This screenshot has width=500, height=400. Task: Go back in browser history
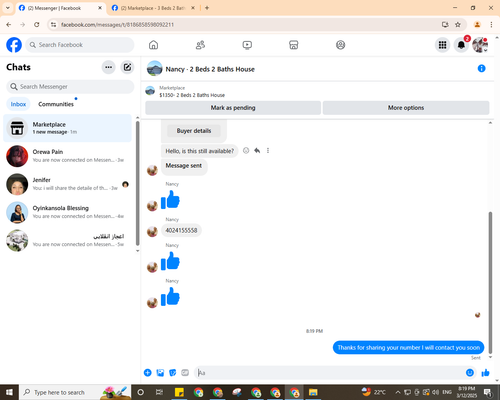click(x=9, y=25)
